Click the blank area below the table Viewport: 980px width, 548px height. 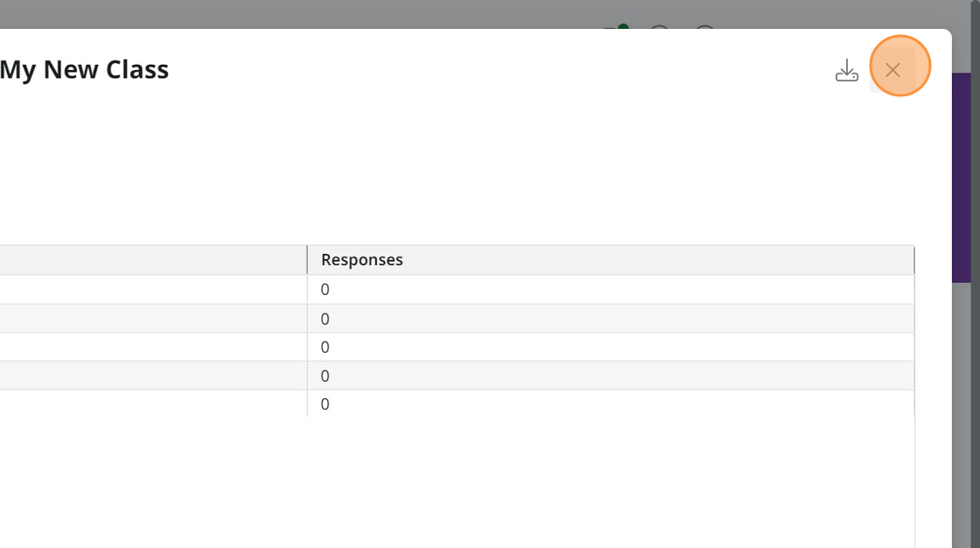tap(455, 481)
